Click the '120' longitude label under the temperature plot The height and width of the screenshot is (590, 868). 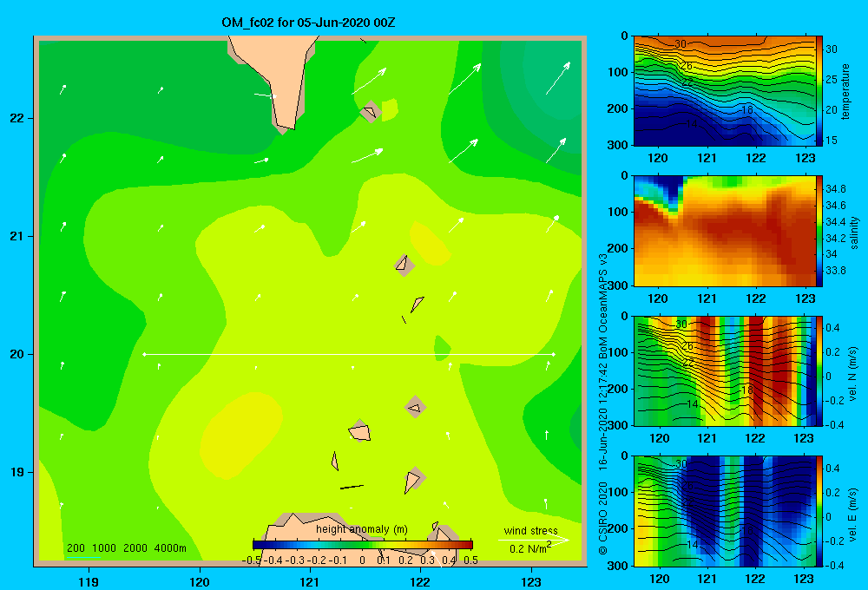[658, 158]
